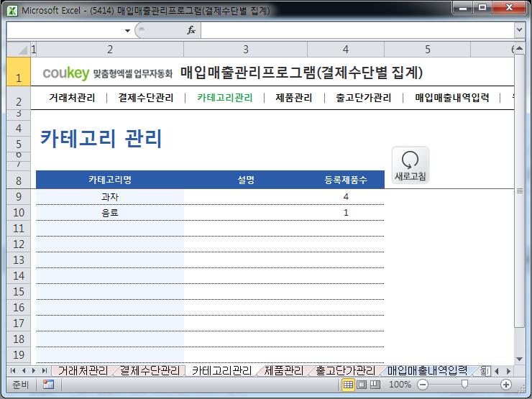Click the Excel icon in title bar
532x399 pixels.
click(12, 11)
